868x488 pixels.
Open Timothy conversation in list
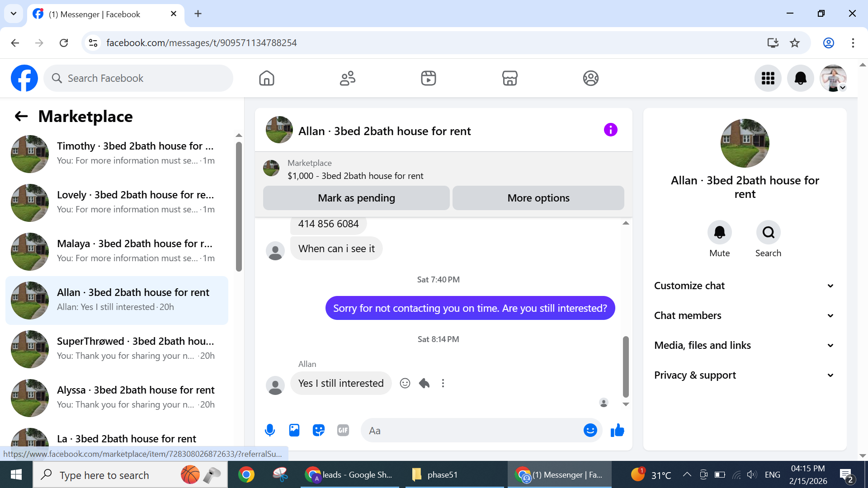click(117, 154)
